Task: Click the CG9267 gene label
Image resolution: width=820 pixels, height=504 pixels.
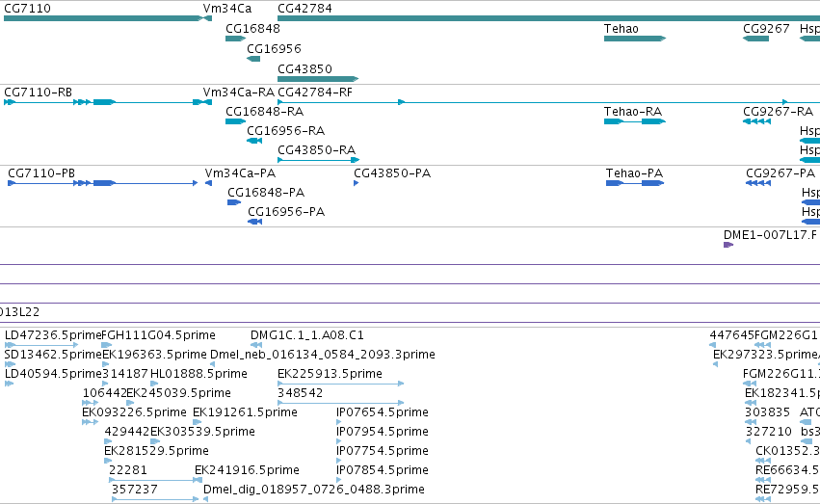Action: point(766,28)
